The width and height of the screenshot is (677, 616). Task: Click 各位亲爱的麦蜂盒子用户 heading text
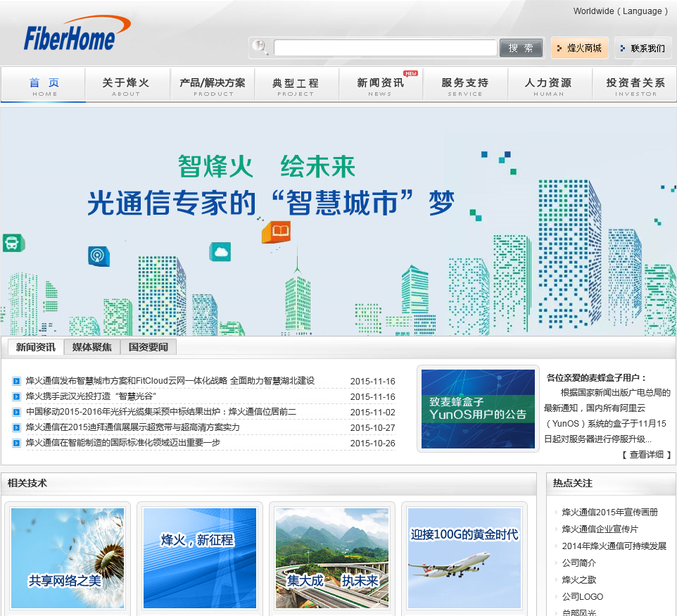click(x=597, y=378)
